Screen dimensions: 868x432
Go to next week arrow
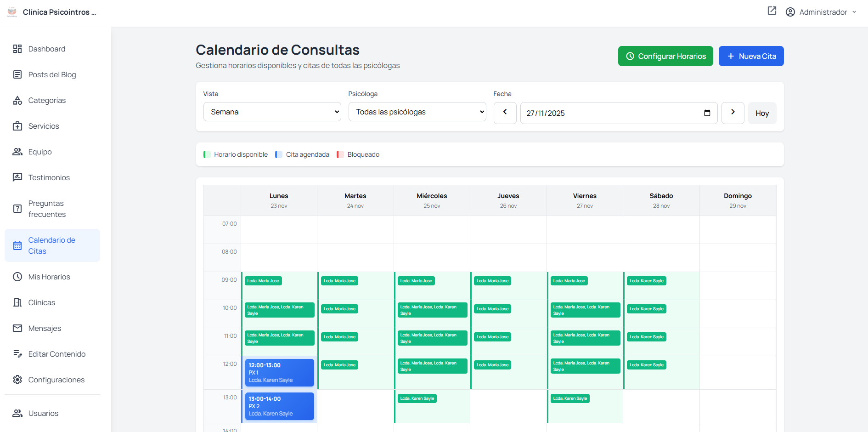(733, 113)
